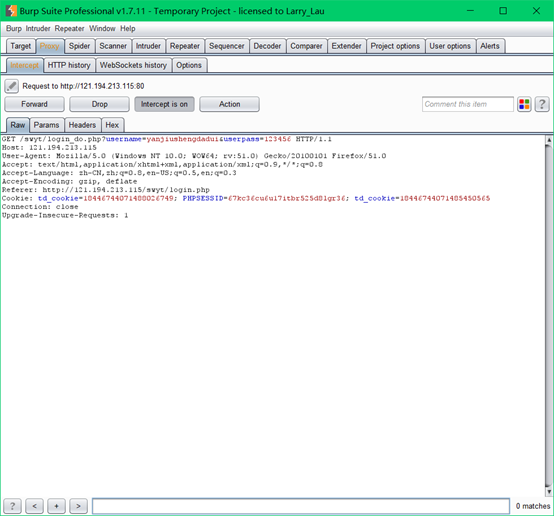Click the Comment this item field
This screenshot has height=516, width=554.
467,104
